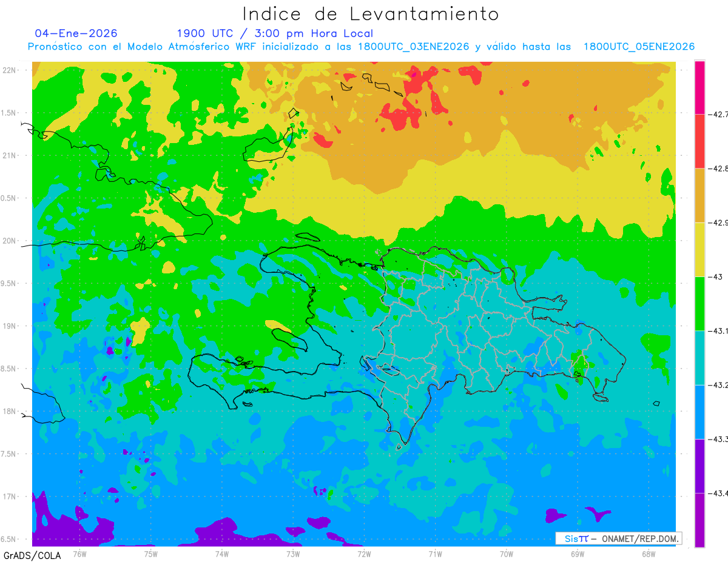Image resolution: width=728 pixels, height=562 pixels.
Task: Click the latitude label "19N"
Action: click(x=9, y=326)
